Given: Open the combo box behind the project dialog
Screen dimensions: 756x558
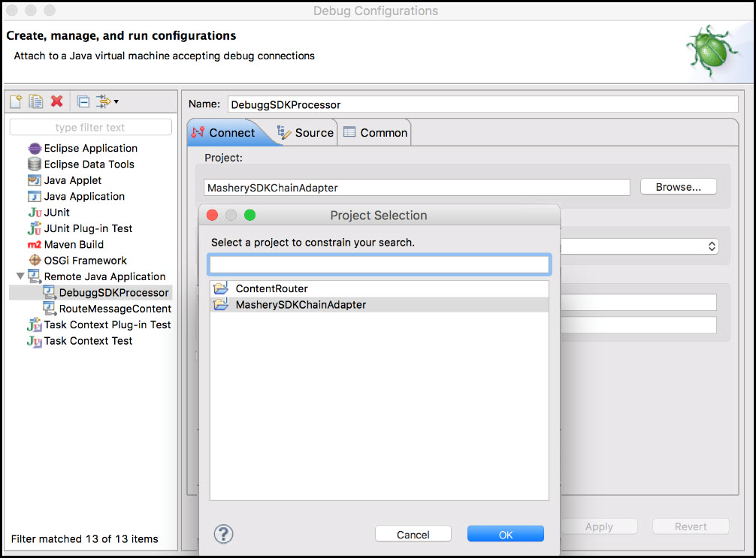Looking at the screenshot, I should click(x=711, y=246).
